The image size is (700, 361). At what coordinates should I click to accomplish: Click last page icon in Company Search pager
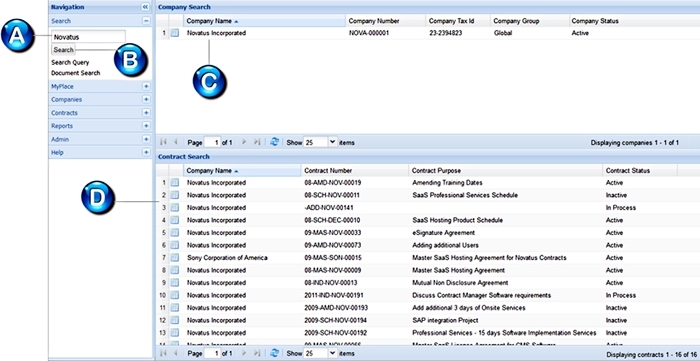[257, 142]
